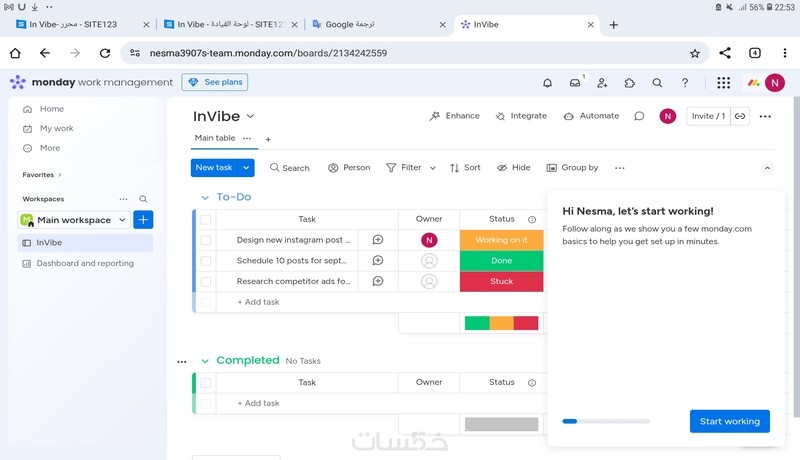Assign an owner to Research competitor ads task
Image resolution: width=800 pixels, height=460 pixels.
click(429, 281)
